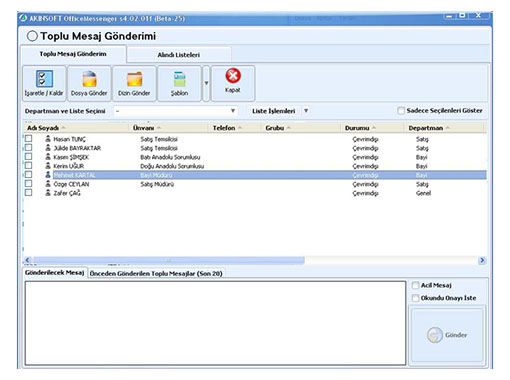Select the name Hasan TUNÇ
Image resolution: width=510 pixels, height=380 pixels.
coord(69,139)
